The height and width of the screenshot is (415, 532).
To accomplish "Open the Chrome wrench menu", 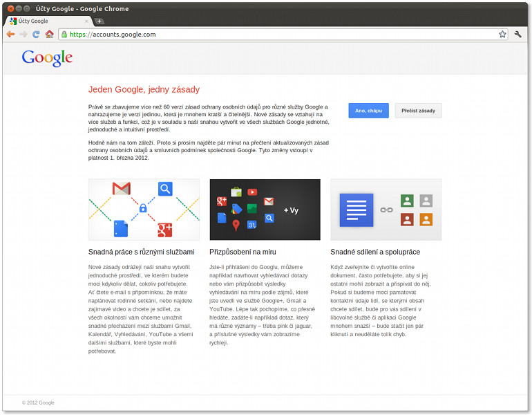I will [517, 34].
